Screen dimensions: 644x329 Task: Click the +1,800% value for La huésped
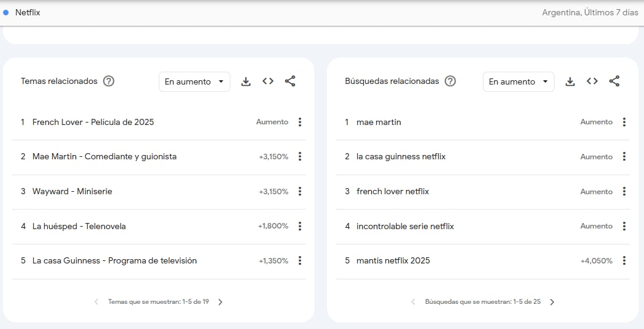(273, 226)
